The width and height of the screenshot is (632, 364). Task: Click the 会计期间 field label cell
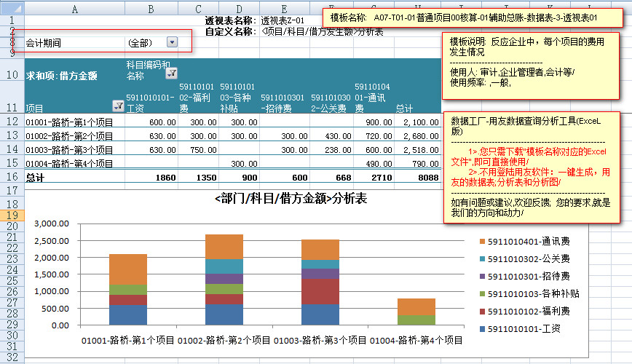pos(44,43)
